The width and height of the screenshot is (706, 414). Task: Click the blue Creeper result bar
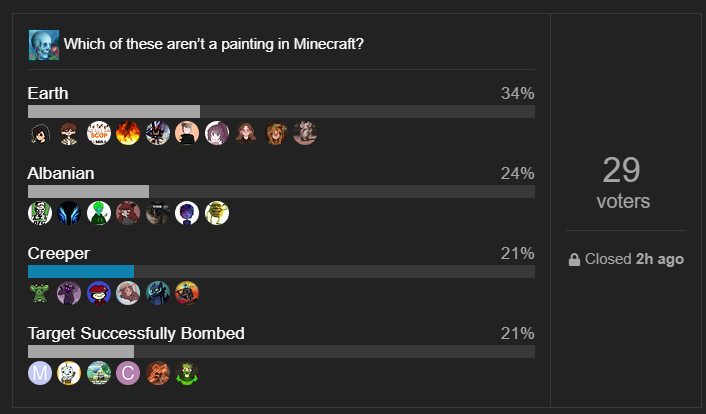81,272
